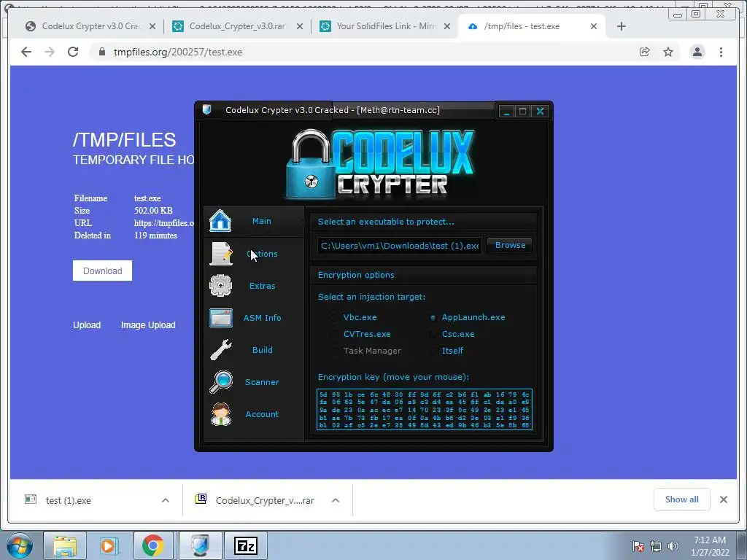Click the taskbar clock showing 7:12 AM
The height and width of the screenshot is (560, 747).
coord(710,546)
